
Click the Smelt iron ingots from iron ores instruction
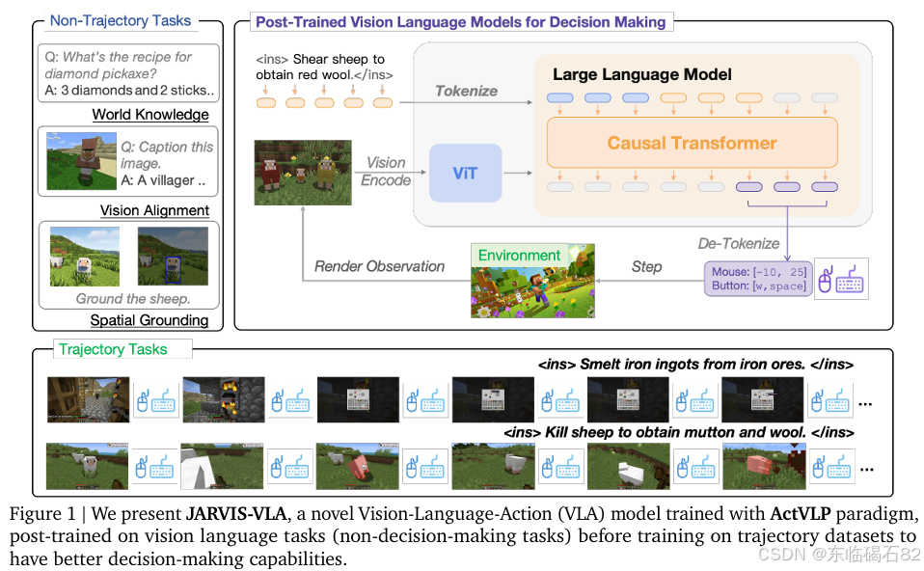695,365
